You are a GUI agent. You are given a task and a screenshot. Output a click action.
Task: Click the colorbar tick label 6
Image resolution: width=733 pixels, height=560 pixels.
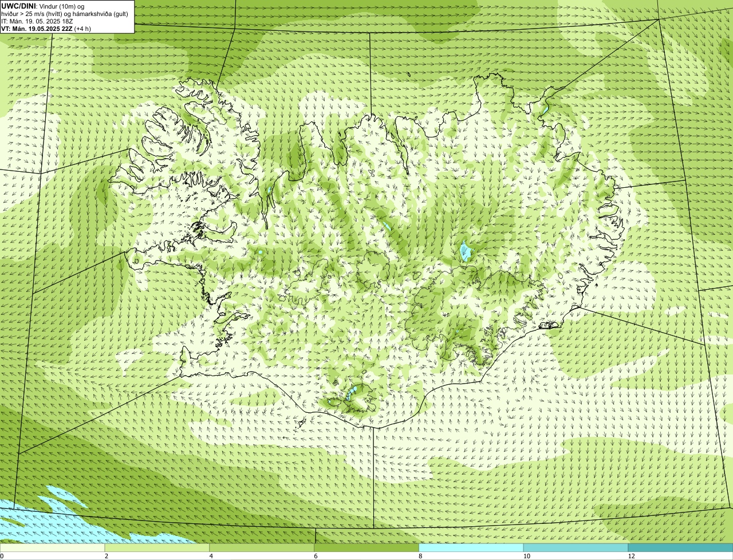(x=316, y=556)
